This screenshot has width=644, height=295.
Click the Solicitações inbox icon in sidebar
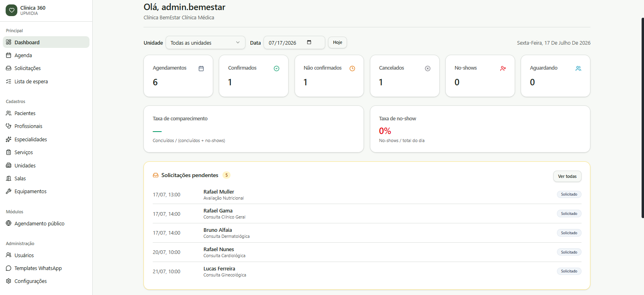pyautogui.click(x=8, y=68)
